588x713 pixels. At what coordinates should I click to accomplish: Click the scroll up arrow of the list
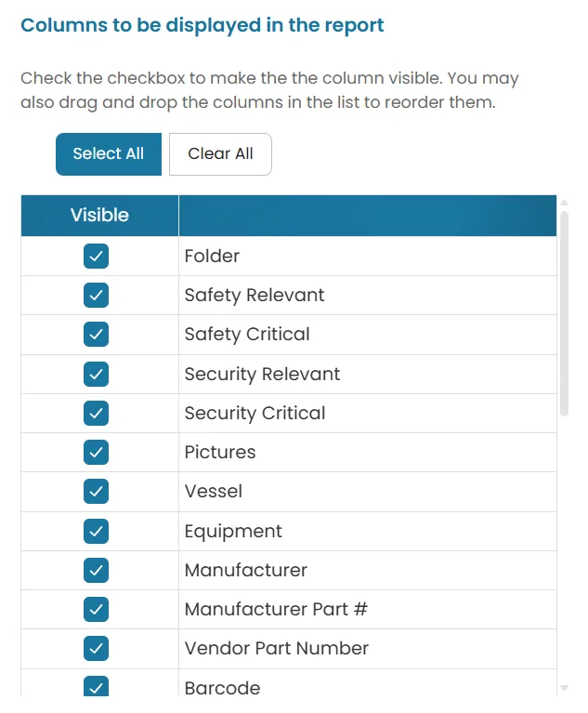565,203
